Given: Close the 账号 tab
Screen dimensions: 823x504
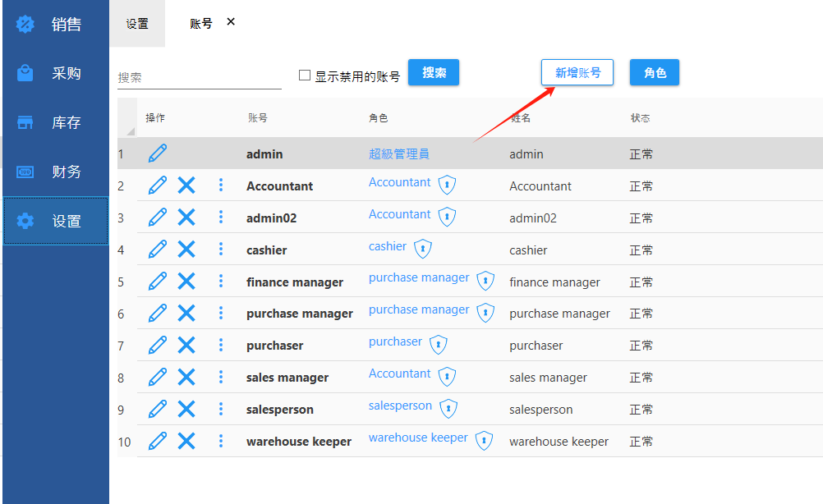Looking at the screenshot, I should pos(231,22).
